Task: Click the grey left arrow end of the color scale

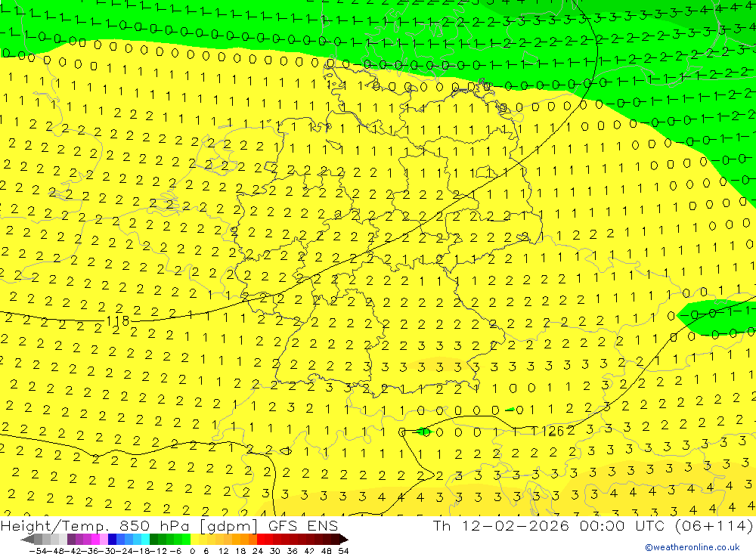Action: click(27, 539)
